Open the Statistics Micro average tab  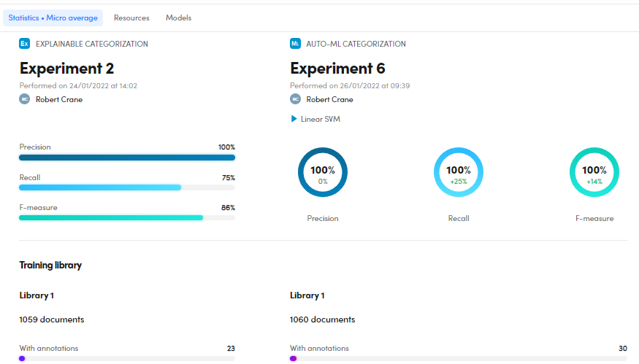click(x=53, y=18)
